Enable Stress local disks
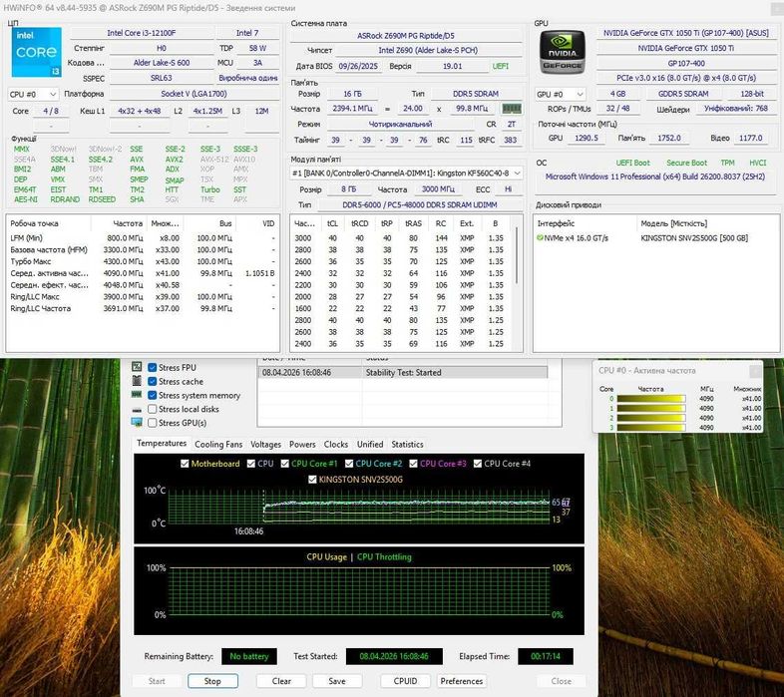This screenshot has width=784, height=697. [x=153, y=409]
